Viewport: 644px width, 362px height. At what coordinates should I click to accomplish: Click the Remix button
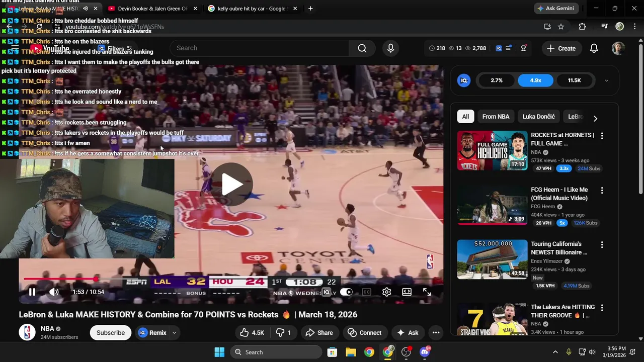[152, 332]
